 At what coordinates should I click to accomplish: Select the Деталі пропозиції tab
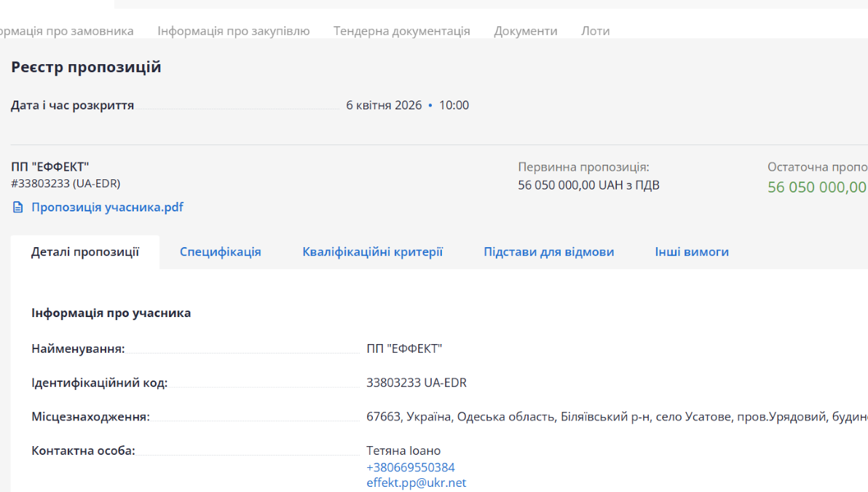pos(85,252)
